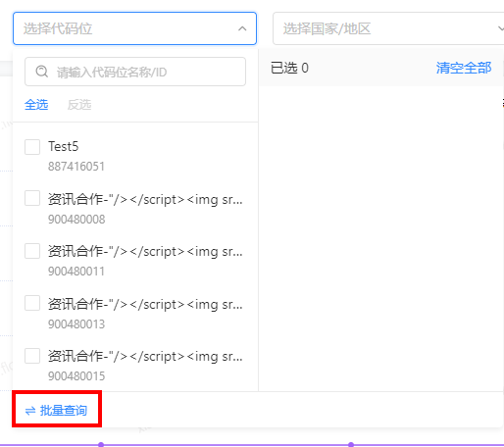Open the 选择代码位 dropdown
This screenshot has height=447, width=504.
(134, 28)
